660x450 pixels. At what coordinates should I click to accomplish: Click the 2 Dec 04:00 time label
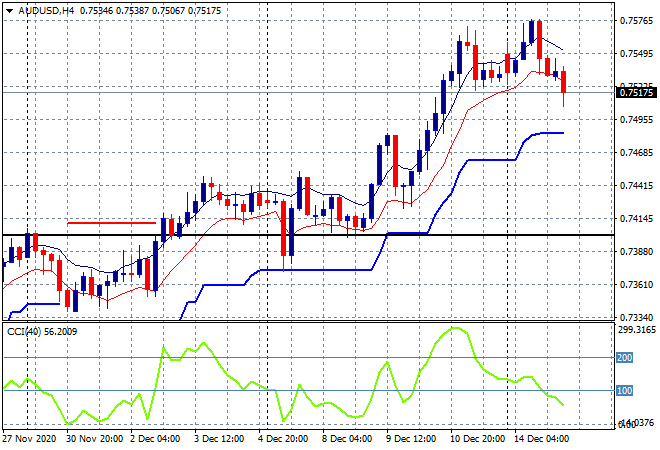[155, 439]
